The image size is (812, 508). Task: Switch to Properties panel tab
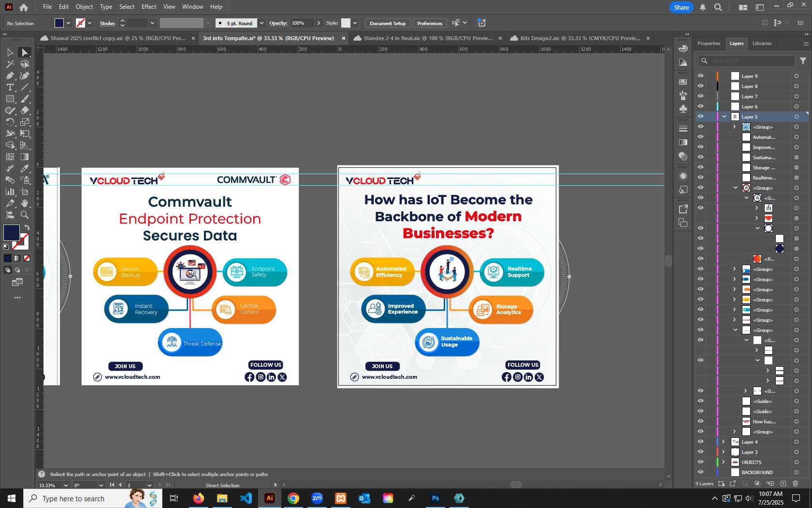point(709,44)
